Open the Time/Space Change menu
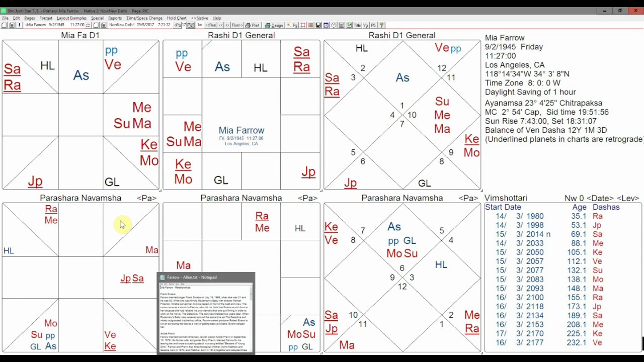 click(x=144, y=18)
